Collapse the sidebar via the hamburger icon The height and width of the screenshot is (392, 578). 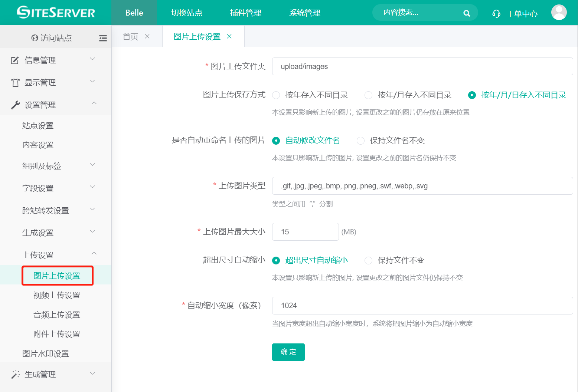click(103, 37)
